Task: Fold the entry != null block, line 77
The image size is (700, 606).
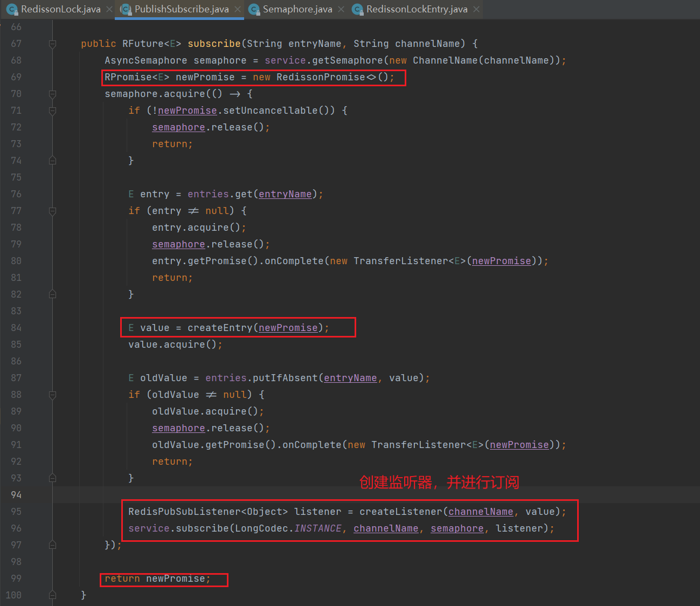Action: pyautogui.click(x=52, y=211)
